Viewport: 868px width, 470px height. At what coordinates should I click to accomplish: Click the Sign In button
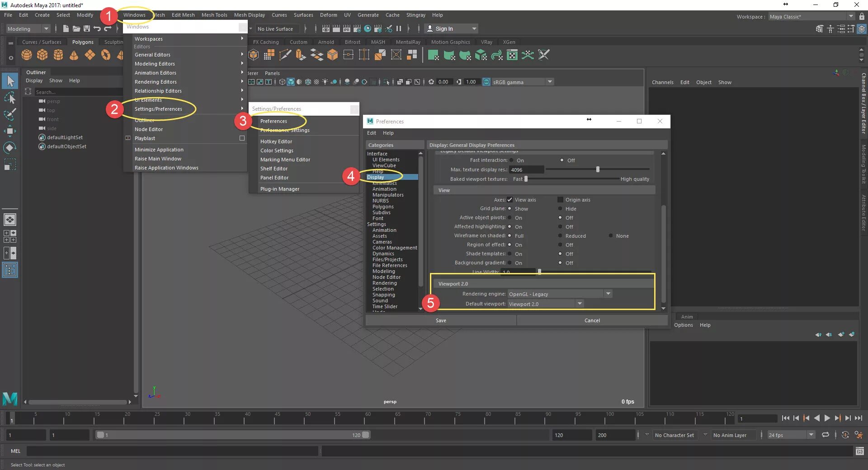click(451, 29)
